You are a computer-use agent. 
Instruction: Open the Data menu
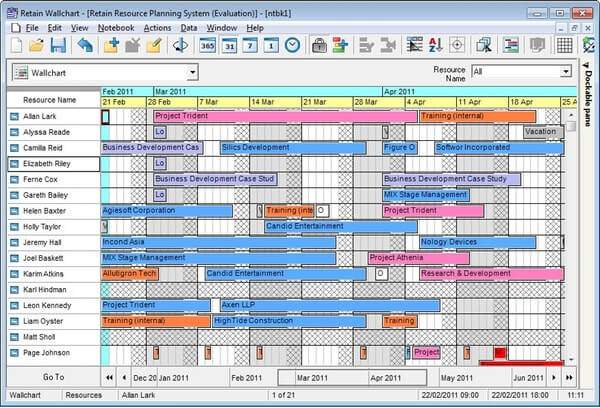click(189, 28)
